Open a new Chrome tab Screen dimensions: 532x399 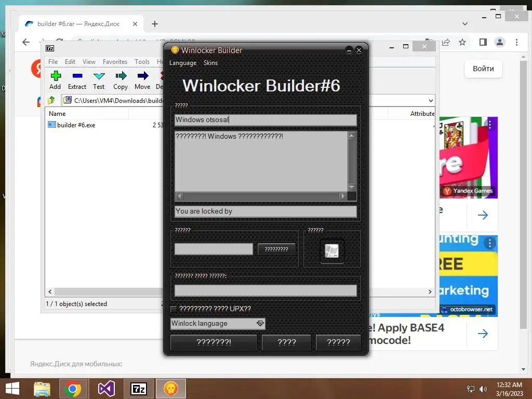(x=155, y=24)
